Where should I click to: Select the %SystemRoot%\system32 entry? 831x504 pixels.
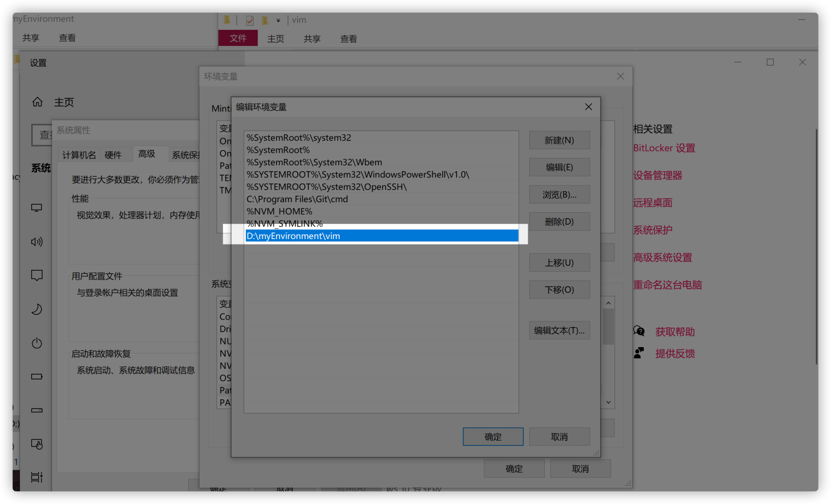381,137
